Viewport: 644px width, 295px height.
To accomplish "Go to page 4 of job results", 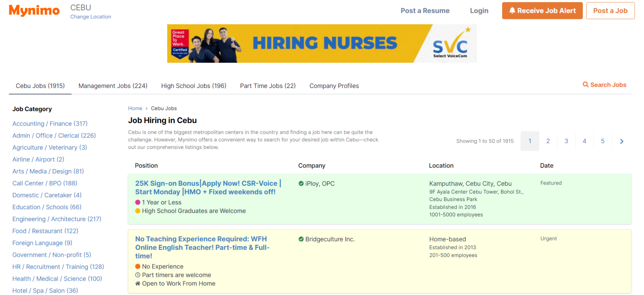I will point(584,141).
